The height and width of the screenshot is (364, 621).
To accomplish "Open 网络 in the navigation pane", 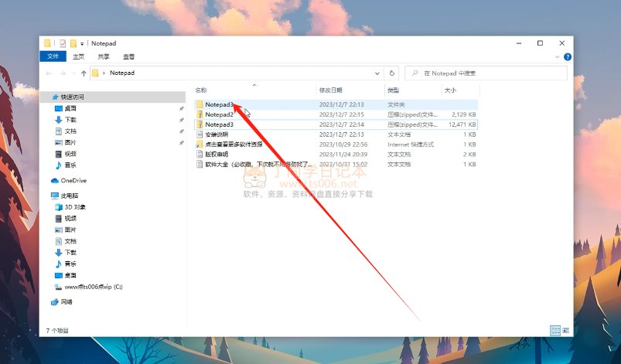I will [67, 302].
